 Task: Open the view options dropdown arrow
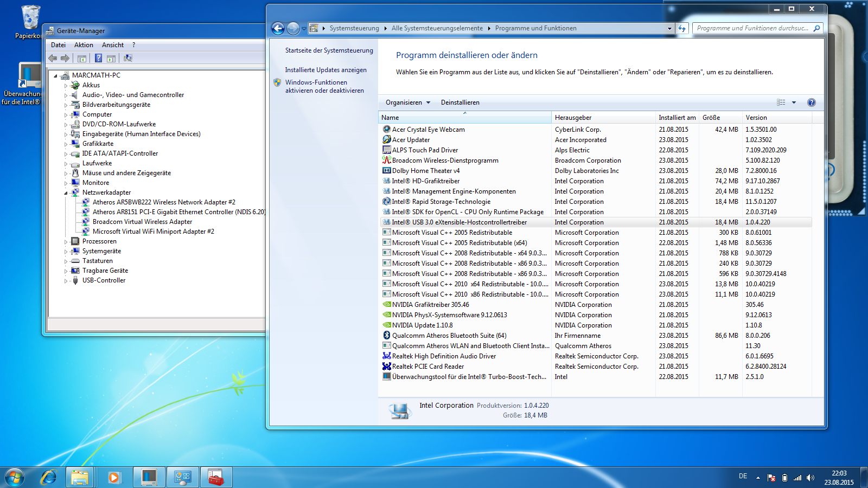tap(794, 102)
